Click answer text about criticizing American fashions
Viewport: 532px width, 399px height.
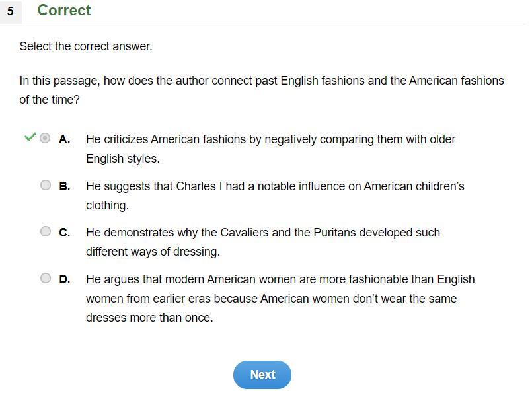pos(270,139)
